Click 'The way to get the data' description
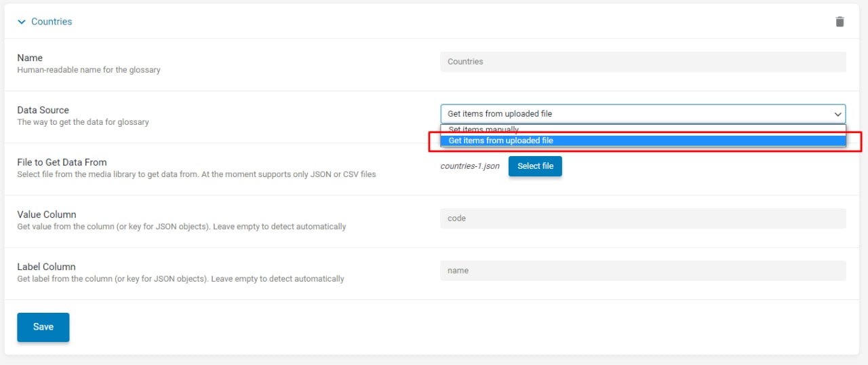This screenshot has height=365, width=868. pos(83,122)
